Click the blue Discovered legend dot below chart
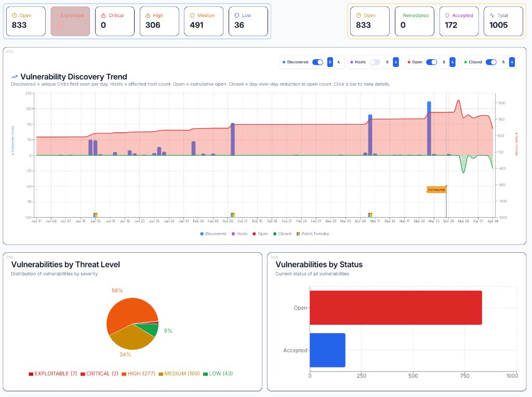Image resolution: width=532 pixels, height=397 pixels. pos(202,234)
